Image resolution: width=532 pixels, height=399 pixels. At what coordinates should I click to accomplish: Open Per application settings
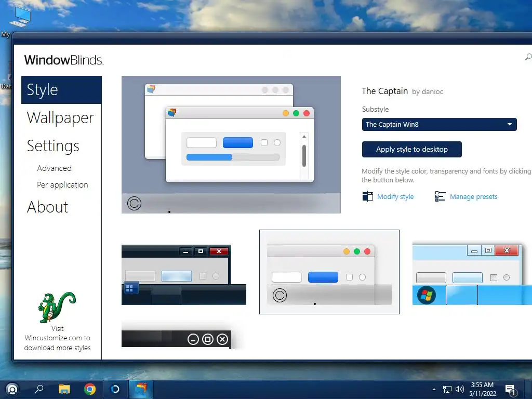coord(62,185)
